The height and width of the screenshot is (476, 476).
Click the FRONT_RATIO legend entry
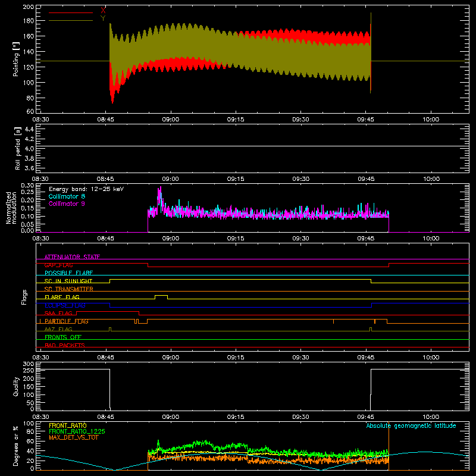68,425
